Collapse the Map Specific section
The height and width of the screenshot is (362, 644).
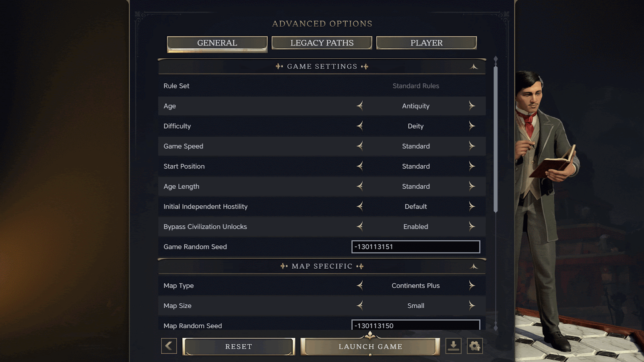[474, 266]
